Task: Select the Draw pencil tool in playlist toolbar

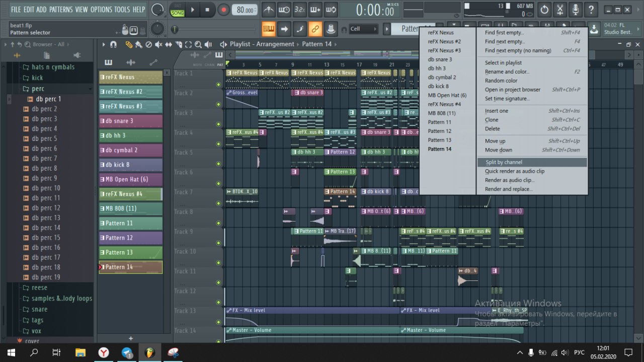Action: (129, 44)
